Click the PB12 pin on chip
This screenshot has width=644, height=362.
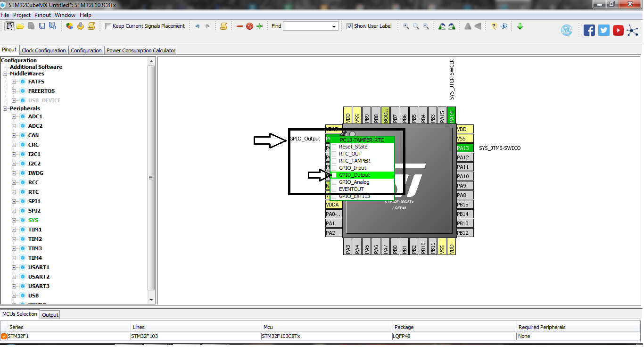coord(464,233)
